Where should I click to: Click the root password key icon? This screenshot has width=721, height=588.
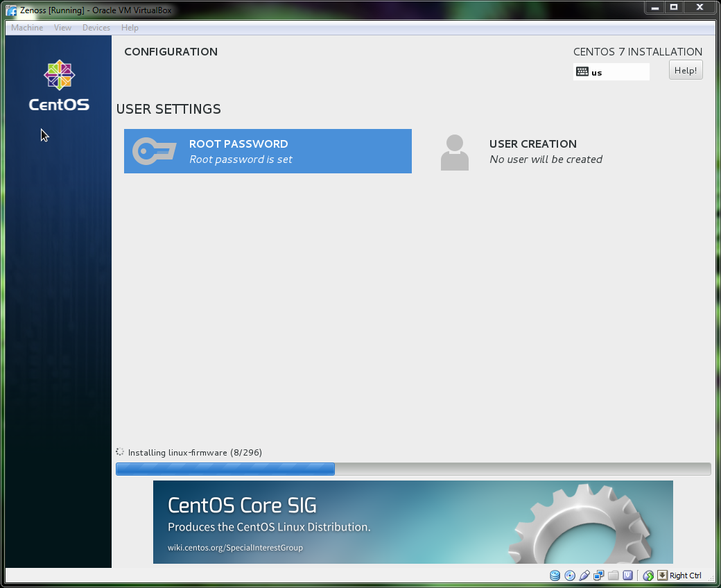tap(154, 151)
